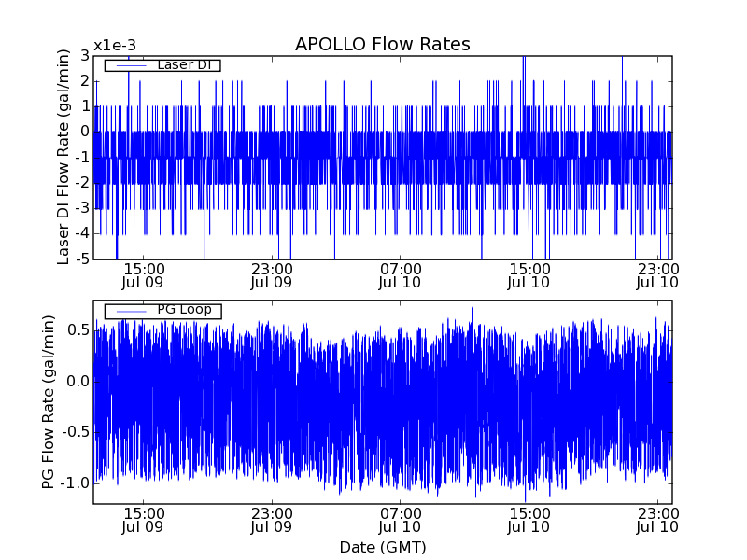
Task: Click y-axis tick "-4" on Laser DI plot
Action: point(83,234)
